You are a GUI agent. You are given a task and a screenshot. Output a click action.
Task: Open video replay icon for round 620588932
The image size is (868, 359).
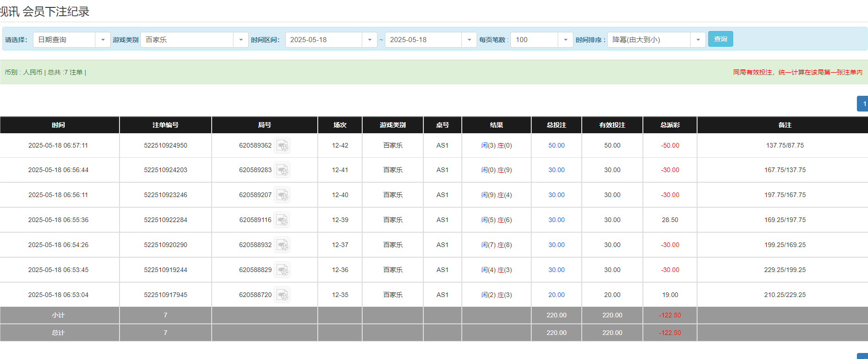282,245
